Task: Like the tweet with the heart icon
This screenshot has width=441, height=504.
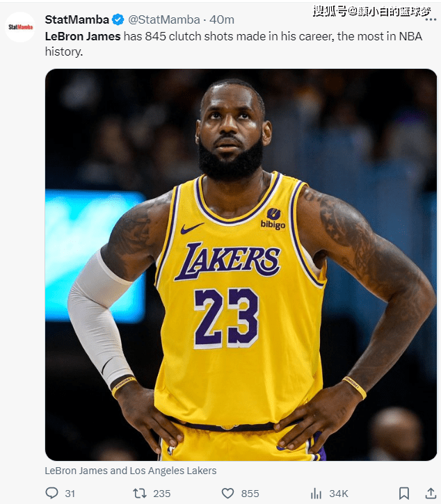Action: pos(227,493)
